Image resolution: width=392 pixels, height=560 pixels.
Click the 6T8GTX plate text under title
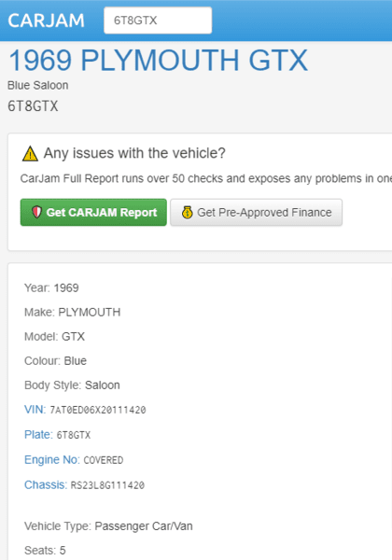pyautogui.click(x=33, y=106)
